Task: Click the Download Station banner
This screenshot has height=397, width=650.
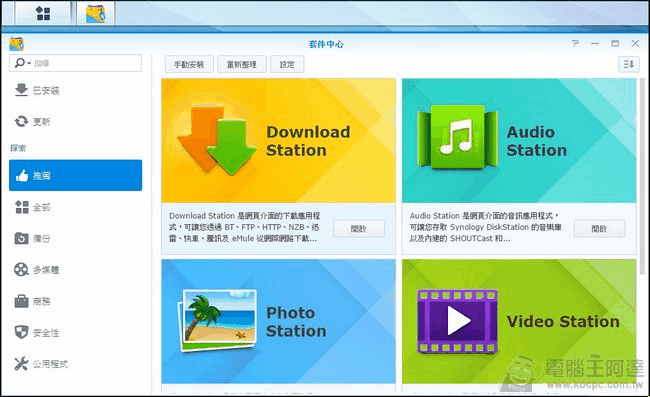Action: (x=279, y=140)
